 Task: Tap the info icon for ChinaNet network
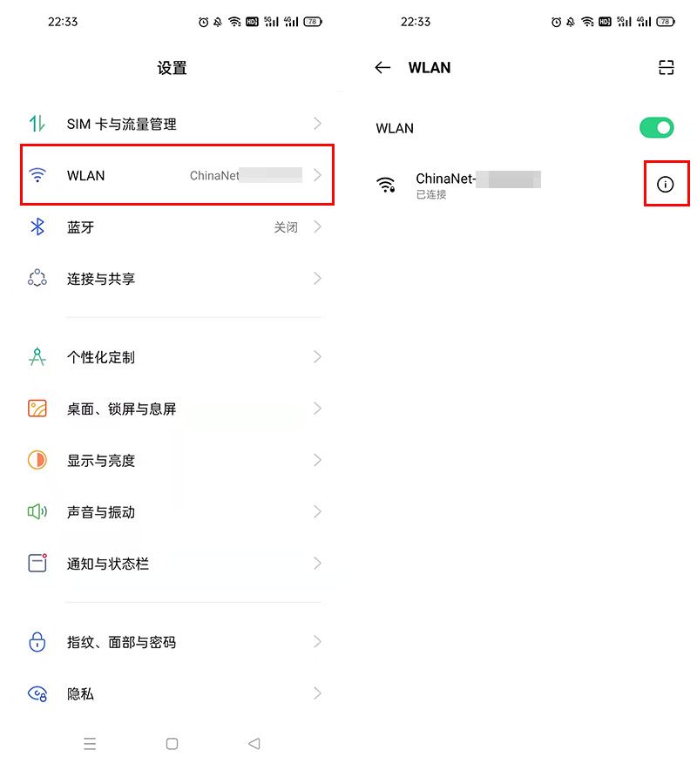point(665,185)
